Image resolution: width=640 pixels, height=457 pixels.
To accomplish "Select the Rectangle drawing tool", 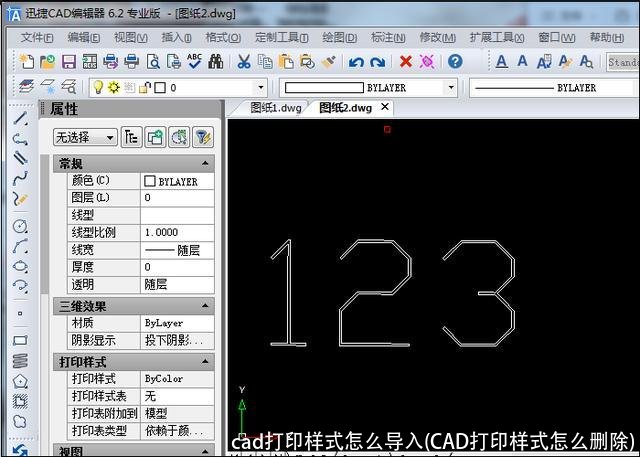I will click(x=20, y=340).
